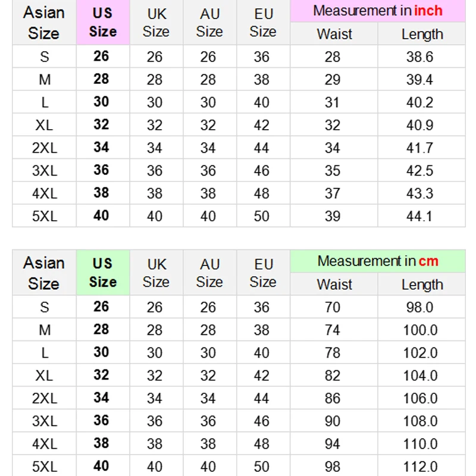Screen dimensions: 476x476
Task: Click the waist value 78
Action: coord(334,352)
